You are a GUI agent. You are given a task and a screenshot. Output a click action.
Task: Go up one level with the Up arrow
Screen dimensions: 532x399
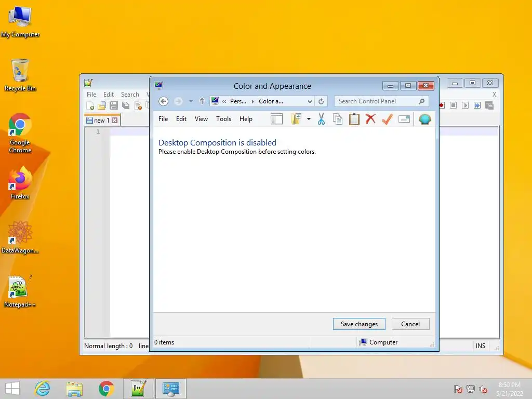click(x=202, y=101)
